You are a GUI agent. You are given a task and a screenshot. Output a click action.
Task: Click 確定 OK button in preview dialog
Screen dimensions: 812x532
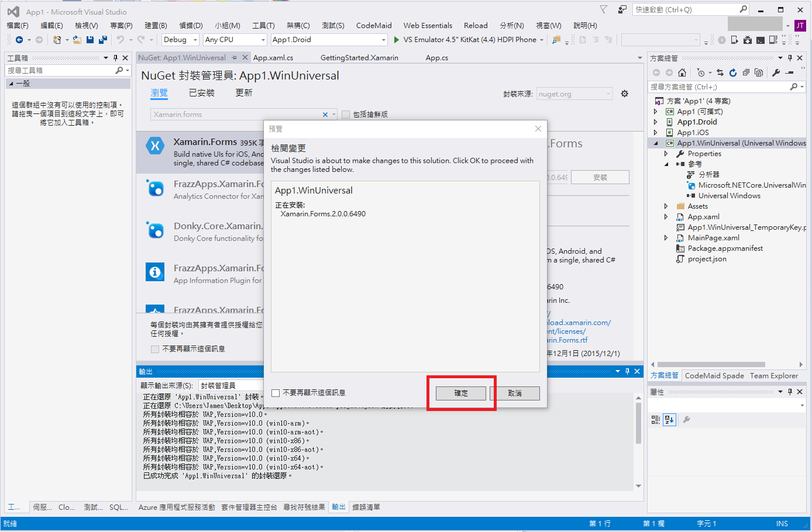461,393
